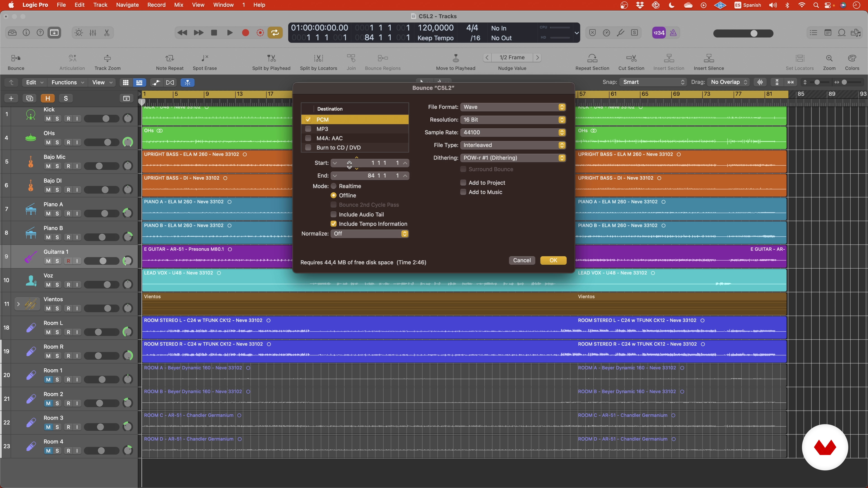Click Repeat Section icon

point(592,58)
